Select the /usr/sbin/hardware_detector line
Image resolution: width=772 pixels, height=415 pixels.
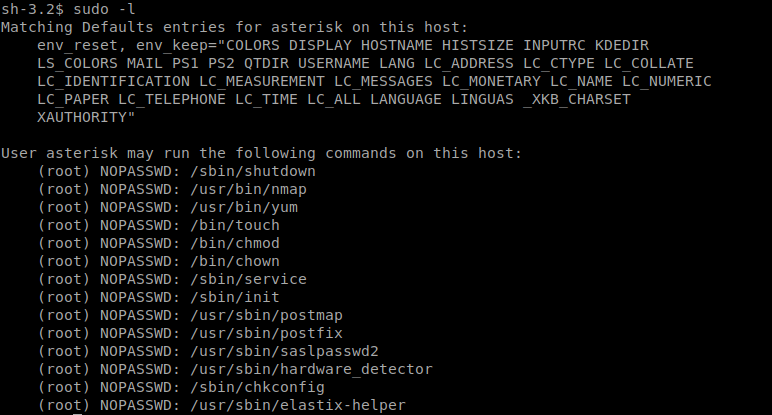pyautogui.click(x=235, y=369)
